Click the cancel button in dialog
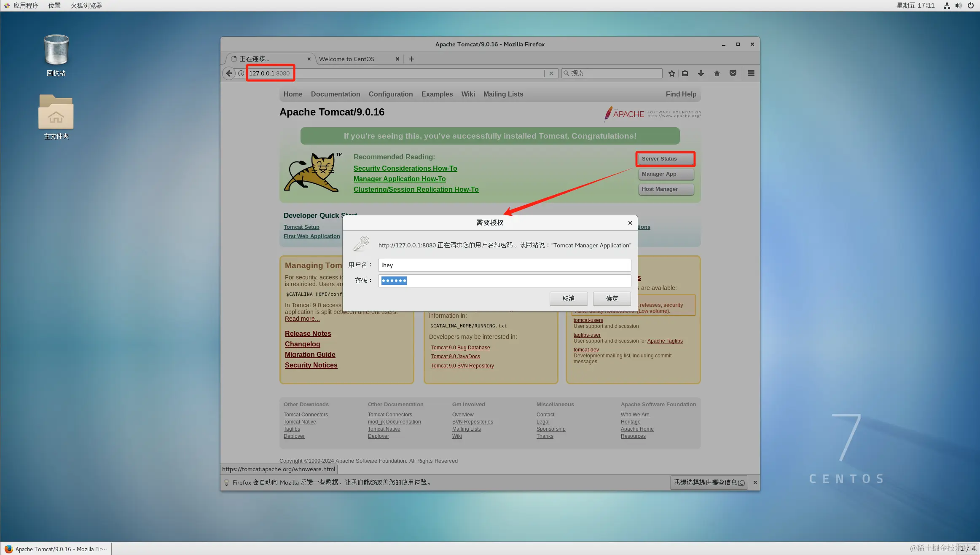Screen dimensions: 980x555 coord(568,299)
